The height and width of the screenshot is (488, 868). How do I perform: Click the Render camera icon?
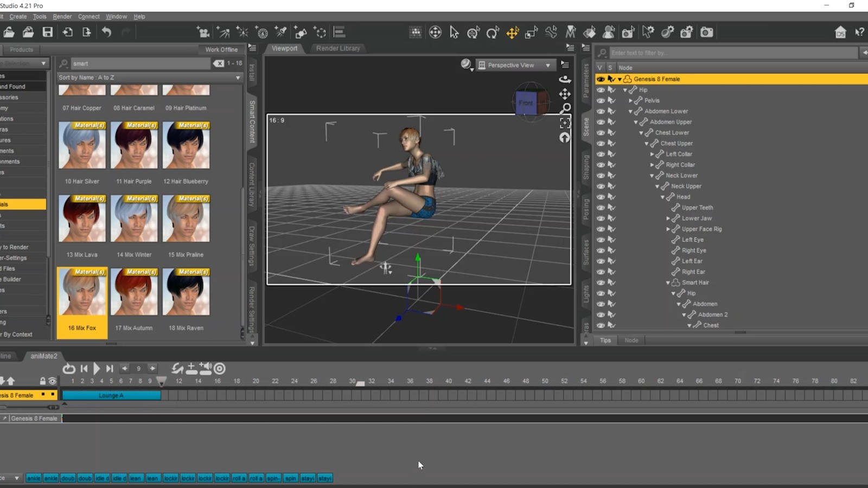[706, 33]
